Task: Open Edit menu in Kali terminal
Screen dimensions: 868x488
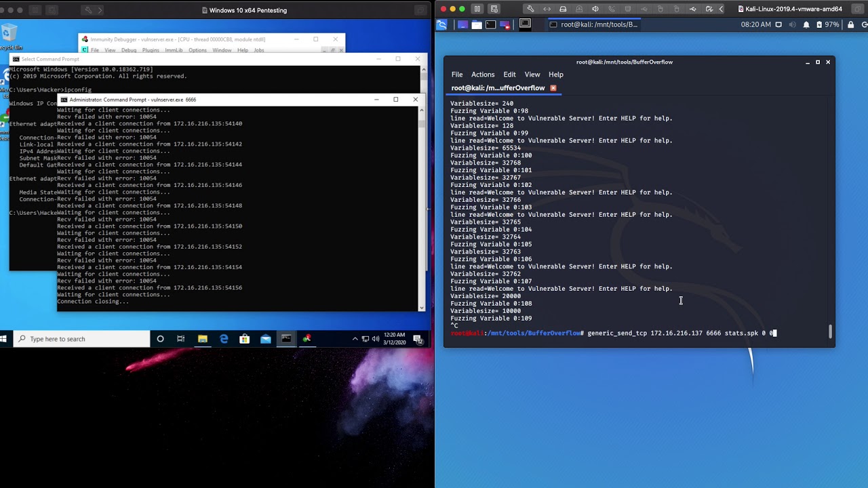Action: (509, 75)
